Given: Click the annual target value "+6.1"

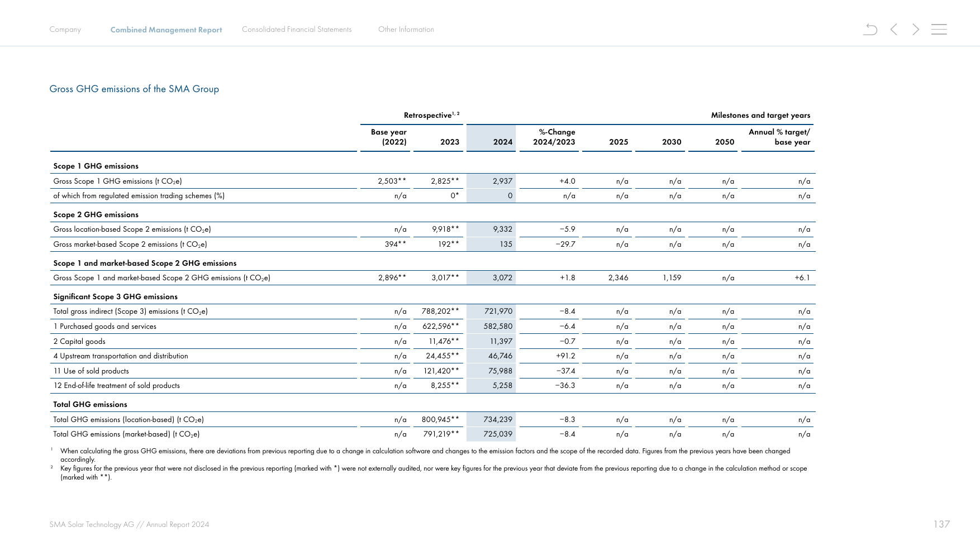Looking at the screenshot, I should pyautogui.click(x=802, y=278).
